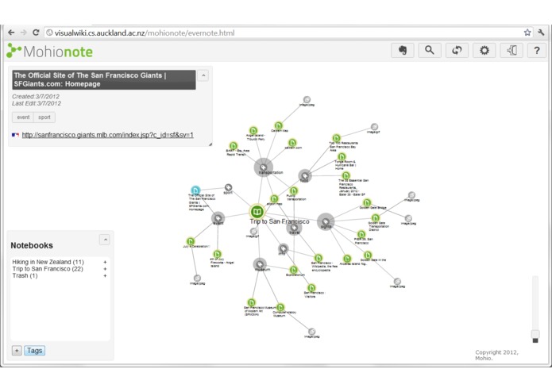Expand Hiking in New Zealand with plus
The height and width of the screenshot is (392, 552).
click(x=105, y=262)
